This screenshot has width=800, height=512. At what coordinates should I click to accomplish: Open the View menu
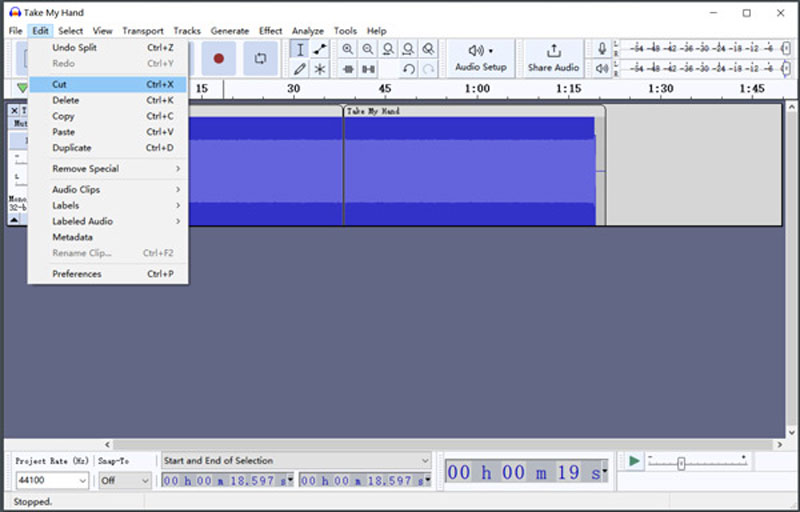coord(102,31)
